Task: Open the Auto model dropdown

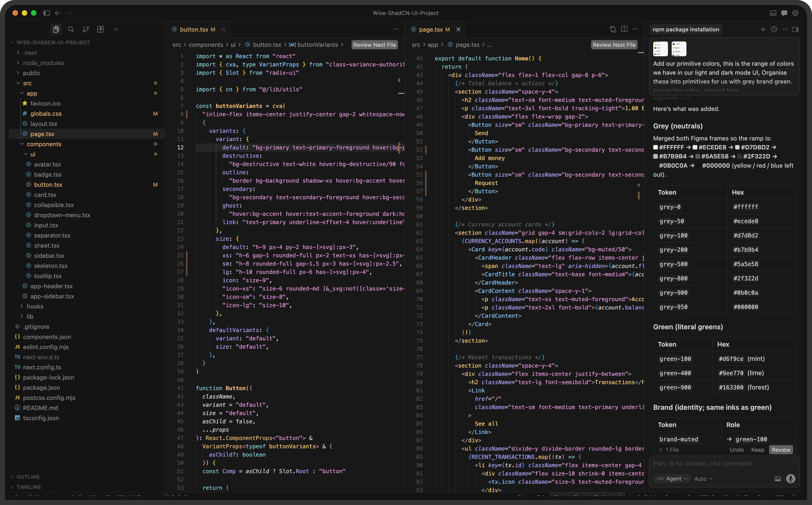Action: click(x=703, y=479)
